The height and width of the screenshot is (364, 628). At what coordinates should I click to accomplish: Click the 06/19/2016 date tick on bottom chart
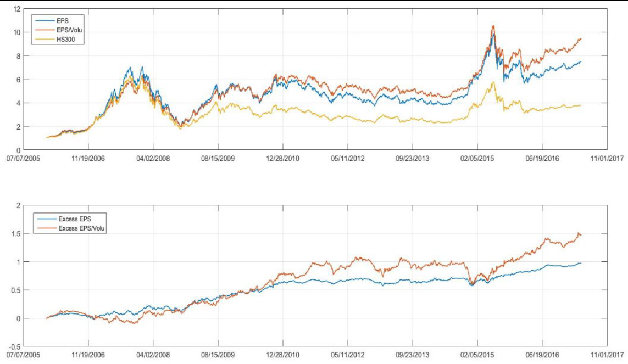point(542,355)
